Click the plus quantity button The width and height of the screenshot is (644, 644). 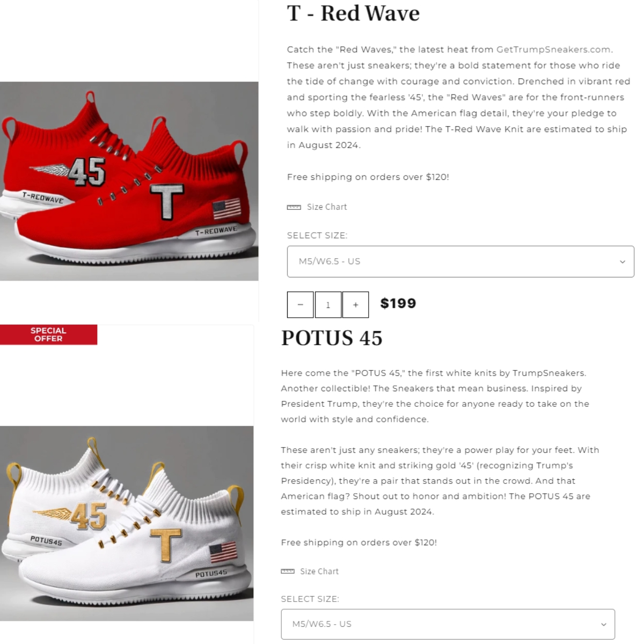click(x=355, y=305)
